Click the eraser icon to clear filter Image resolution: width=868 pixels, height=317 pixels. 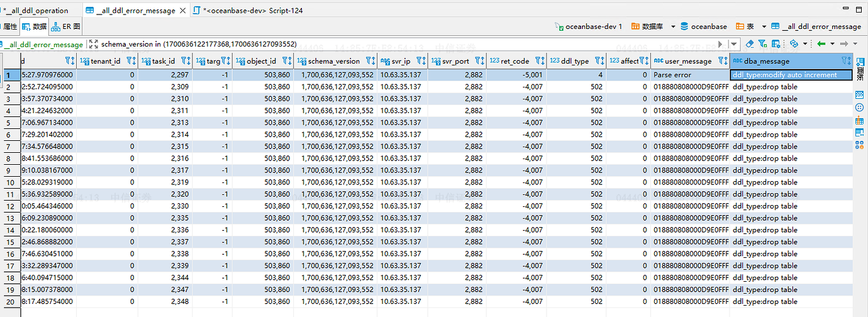point(749,44)
